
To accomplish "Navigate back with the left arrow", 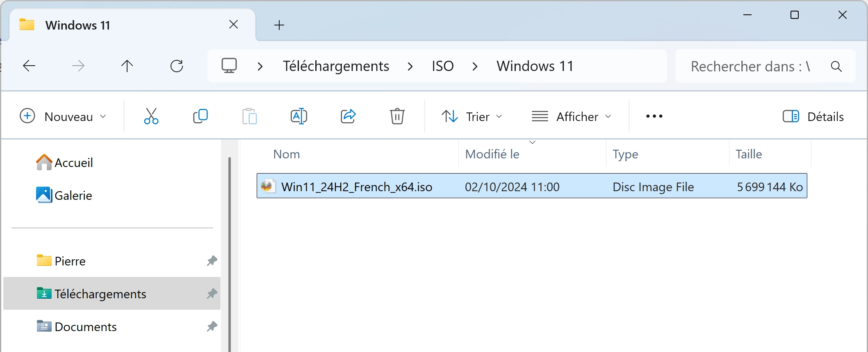I will [29, 66].
